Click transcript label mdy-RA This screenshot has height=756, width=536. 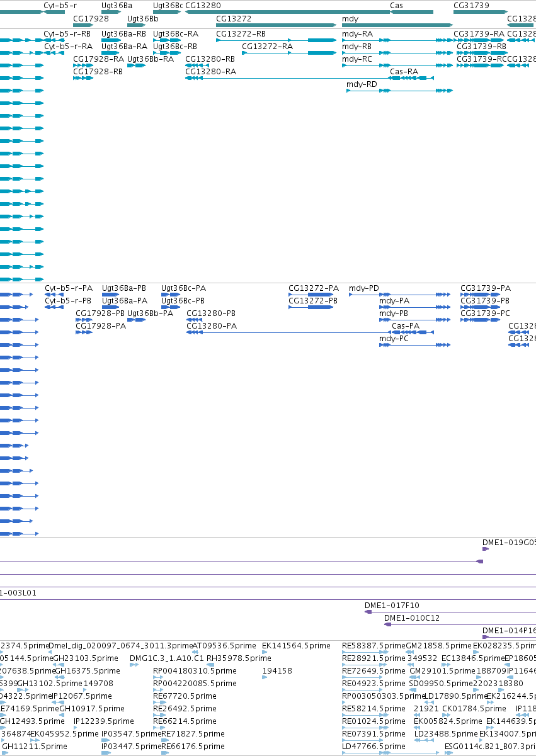coord(357,33)
